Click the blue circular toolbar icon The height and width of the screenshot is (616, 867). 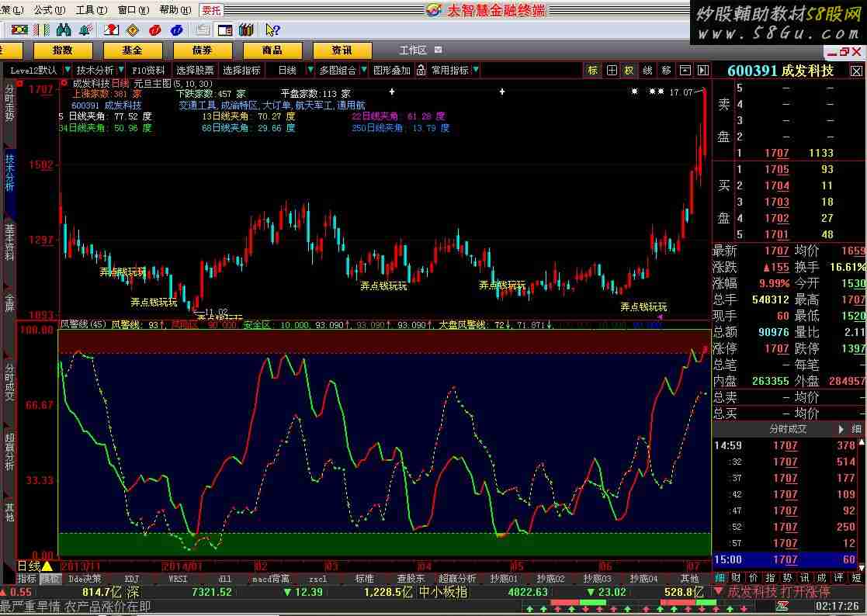tap(176, 29)
